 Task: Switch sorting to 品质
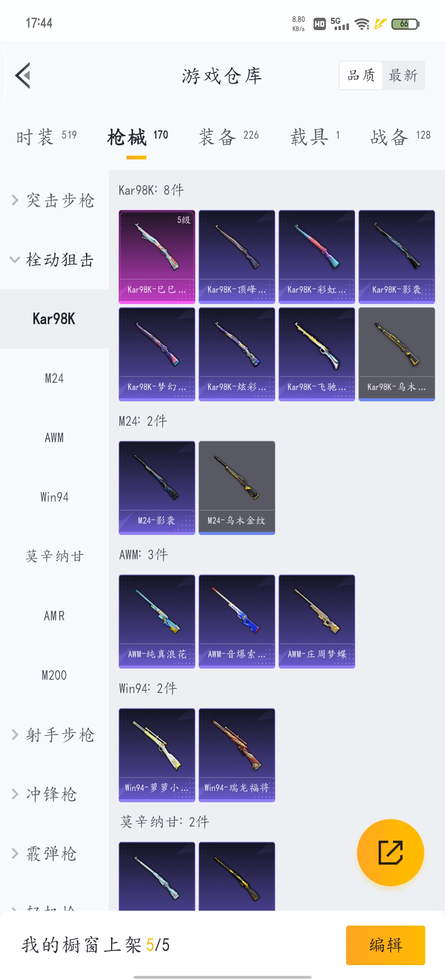(x=361, y=75)
